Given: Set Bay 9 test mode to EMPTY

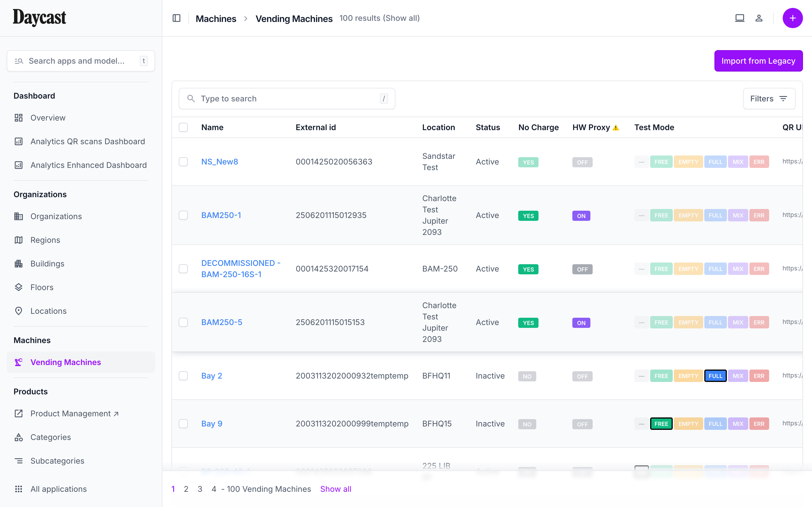Looking at the screenshot, I should [x=688, y=424].
